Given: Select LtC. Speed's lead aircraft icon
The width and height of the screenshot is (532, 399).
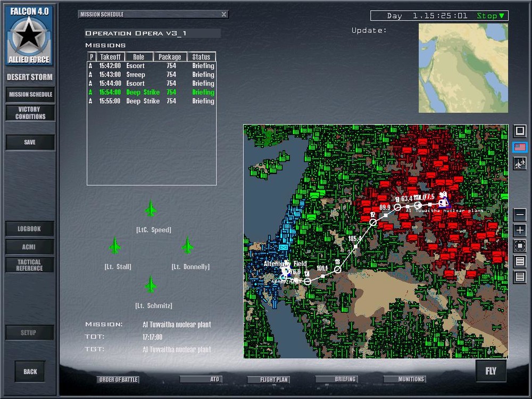Looking at the screenshot, I should [151, 208].
